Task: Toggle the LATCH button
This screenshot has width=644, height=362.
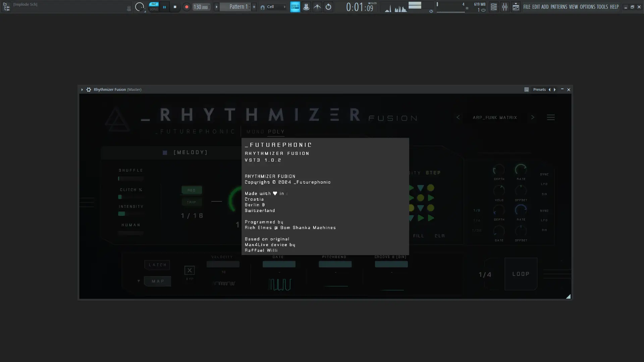Action: [x=157, y=265]
